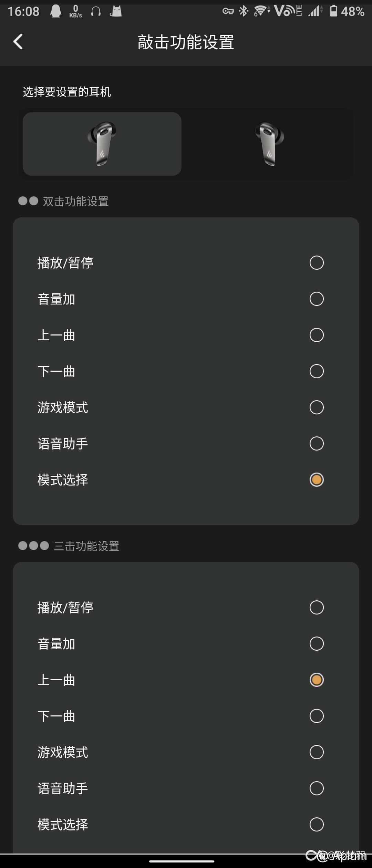The width and height of the screenshot is (372, 868).
Task: Choose 下一曲 in triple-tap settings
Action: pos(317,716)
